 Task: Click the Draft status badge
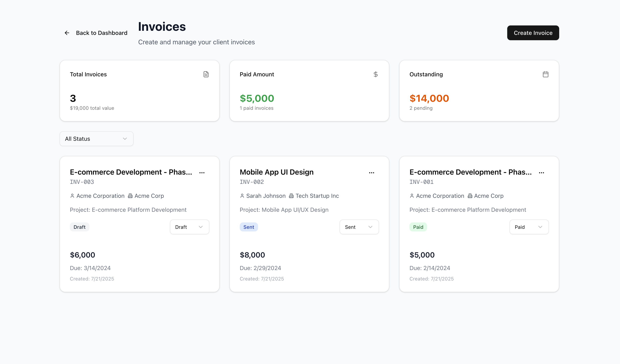(80, 227)
